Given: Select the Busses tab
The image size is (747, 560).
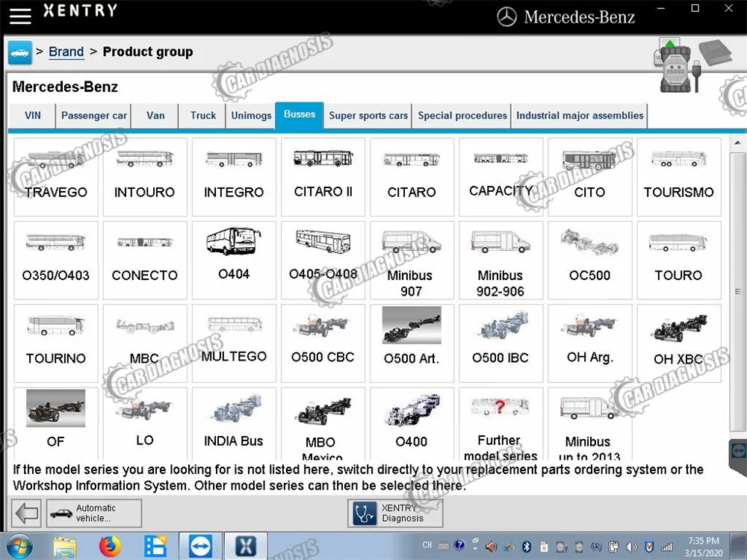Looking at the screenshot, I should click(300, 115).
